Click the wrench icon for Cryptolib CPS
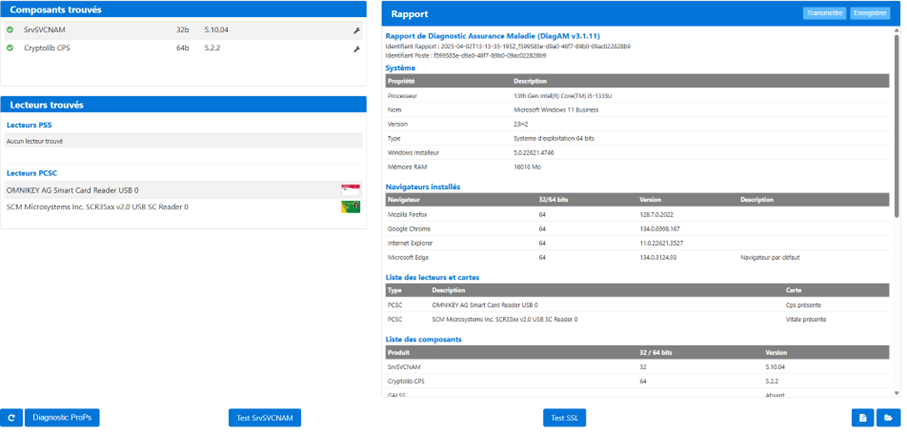 tap(357, 47)
